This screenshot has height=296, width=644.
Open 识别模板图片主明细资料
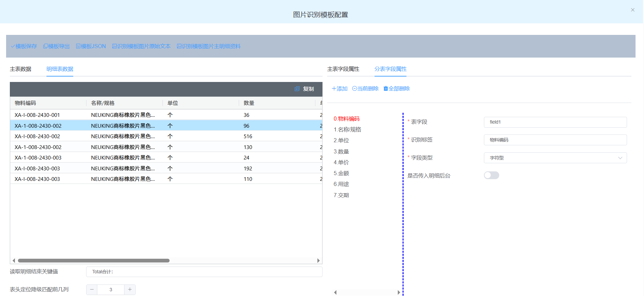[209, 46]
